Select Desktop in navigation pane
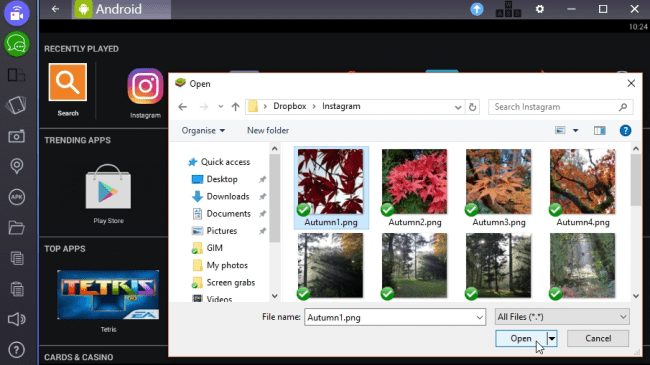 click(x=222, y=179)
